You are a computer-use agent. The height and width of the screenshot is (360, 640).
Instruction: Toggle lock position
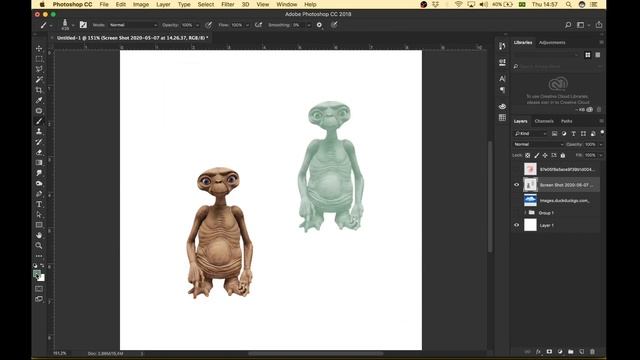pyautogui.click(x=545, y=156)
